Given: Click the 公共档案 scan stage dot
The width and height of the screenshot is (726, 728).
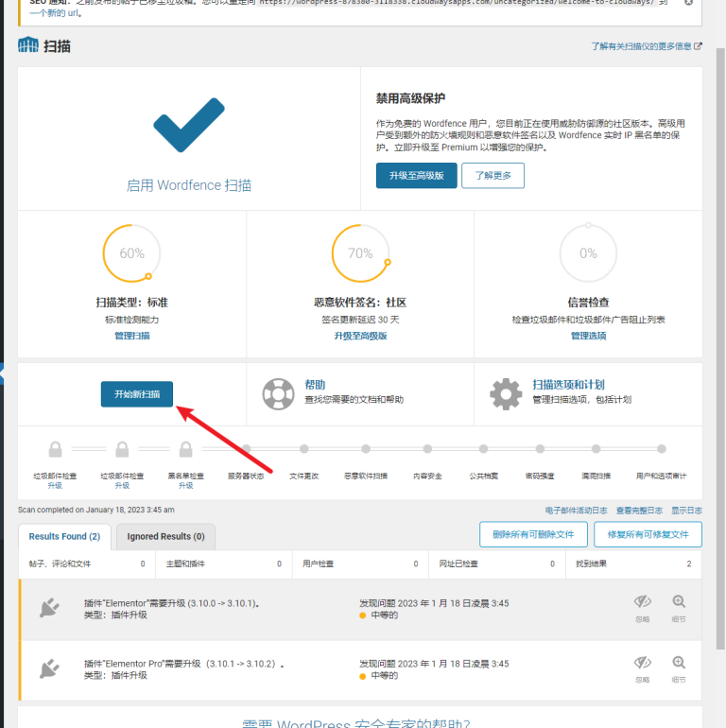Looking at the screenshot, I should click(484, 448).
